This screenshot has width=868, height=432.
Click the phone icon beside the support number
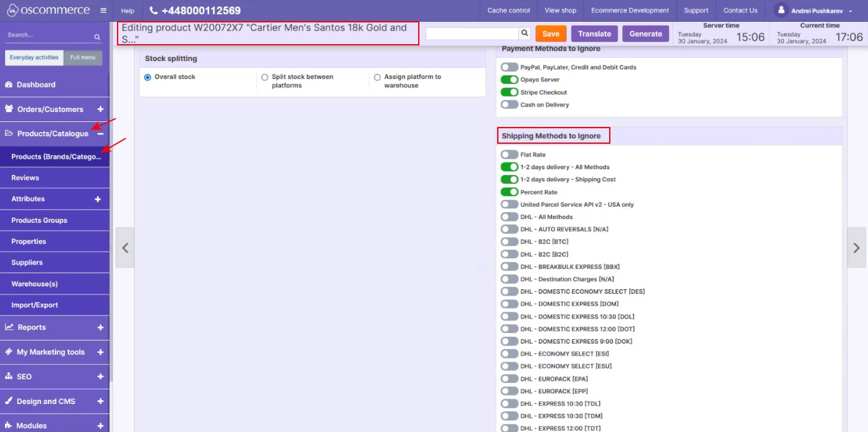[x=154, y=11]
